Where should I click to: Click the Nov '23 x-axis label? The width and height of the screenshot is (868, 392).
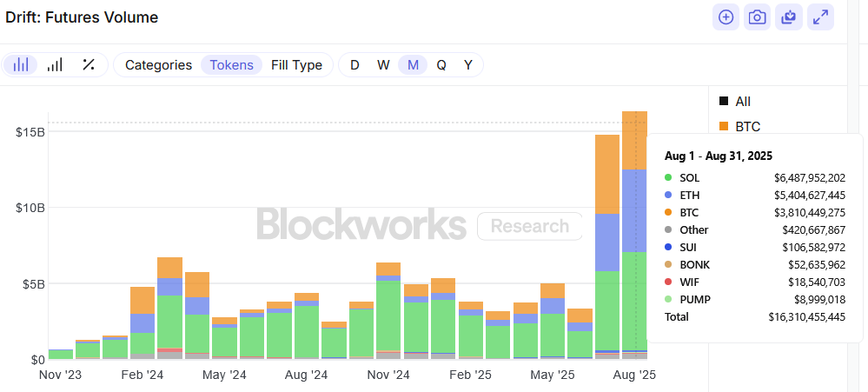pos(60,375)
